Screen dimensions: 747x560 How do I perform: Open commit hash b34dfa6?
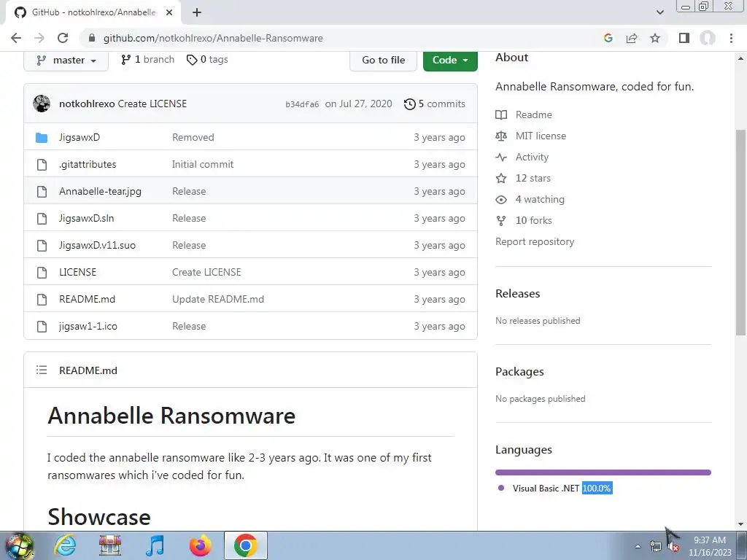pyautogui.click(x=302, y=104)
